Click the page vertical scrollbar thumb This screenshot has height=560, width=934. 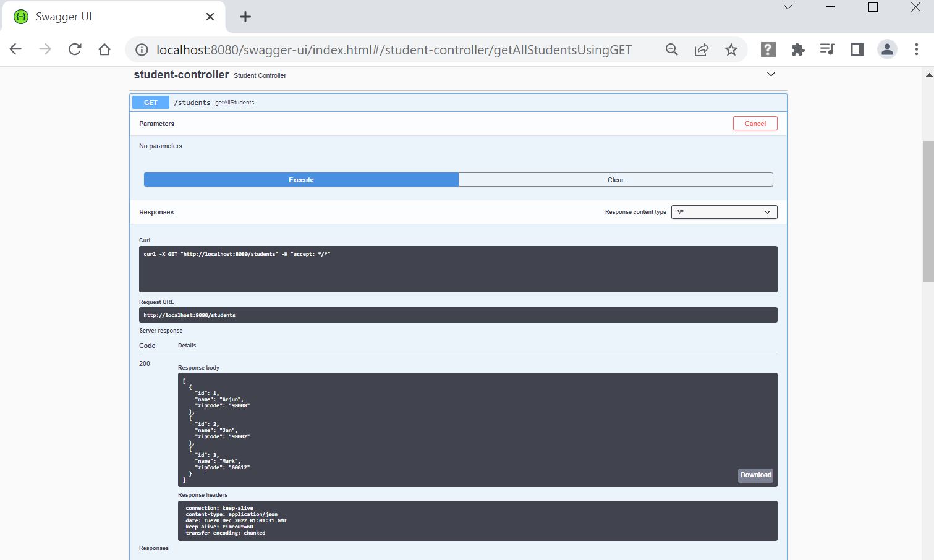point(928,211)
